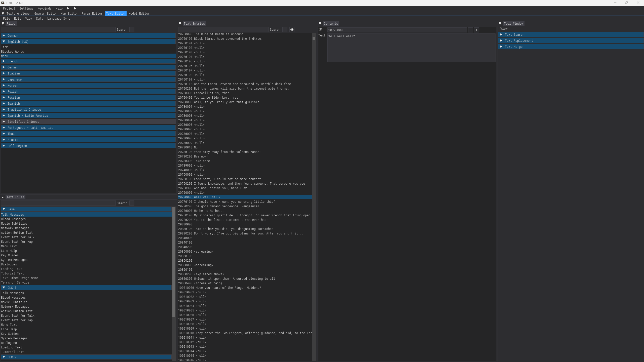Expand the Text Merge tool
644x362 pixels.
[571, 47]
